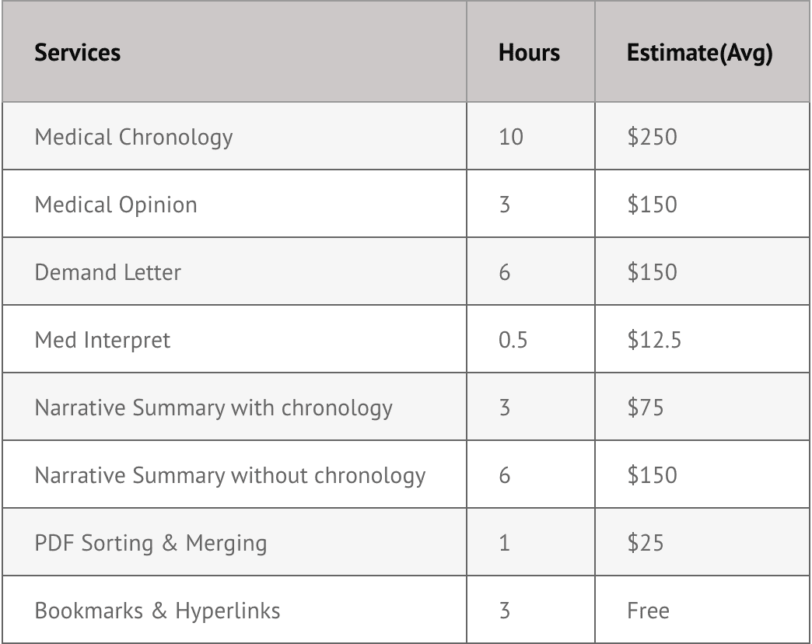Image resolution: width=812 pixels, height=644 pixels.
Task: Click the $250 estimate value
Action: pos(652,137)
